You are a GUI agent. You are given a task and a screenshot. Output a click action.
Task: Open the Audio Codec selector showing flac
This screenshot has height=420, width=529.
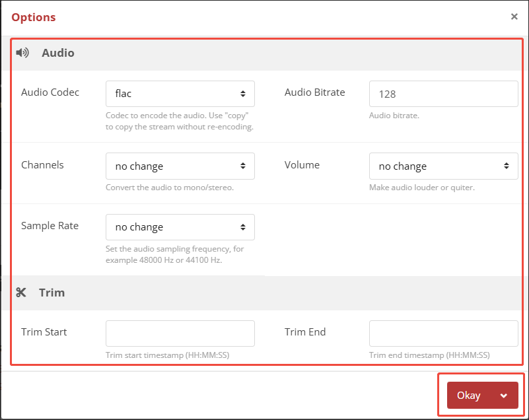[x=180, y=94]
